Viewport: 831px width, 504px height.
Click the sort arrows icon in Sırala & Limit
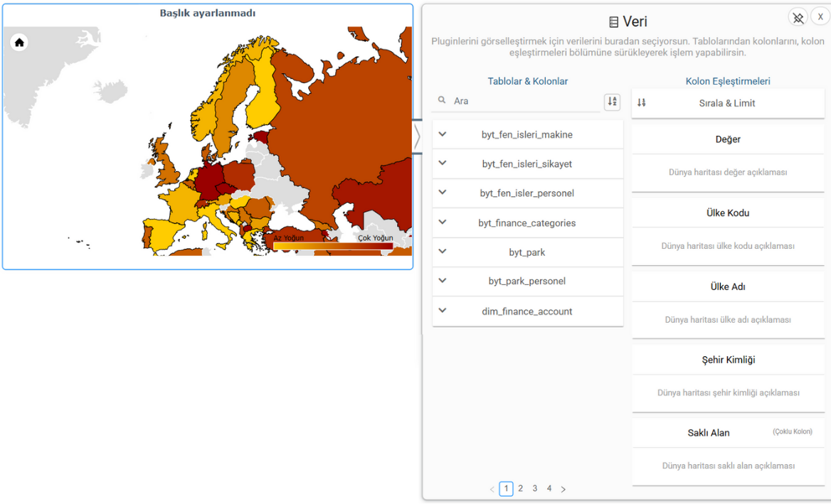pyautogui.click(x=642, y=103)
